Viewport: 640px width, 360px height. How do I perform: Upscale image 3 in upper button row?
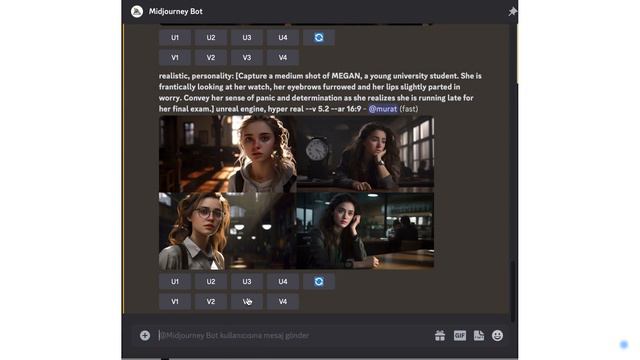pyautogui.click(x=247, y=38)
